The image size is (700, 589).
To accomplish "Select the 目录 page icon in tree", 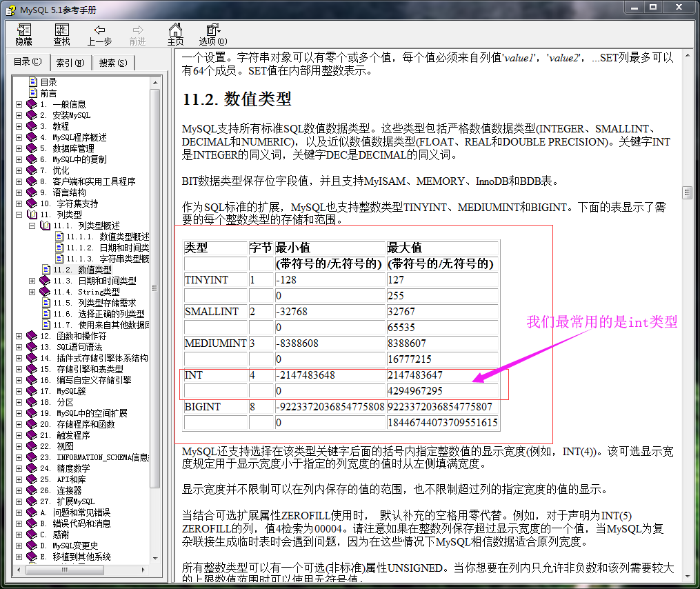I will (x=33, y=81).
